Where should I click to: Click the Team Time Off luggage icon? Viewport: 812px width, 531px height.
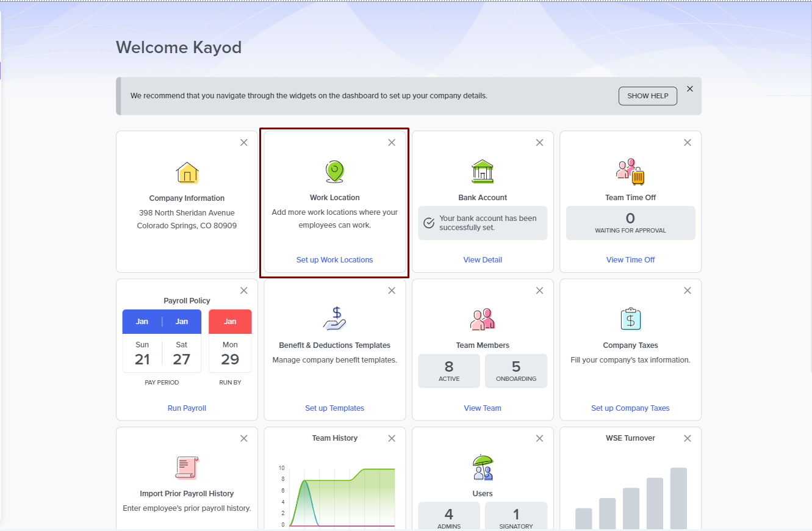(x=630, y=172)
